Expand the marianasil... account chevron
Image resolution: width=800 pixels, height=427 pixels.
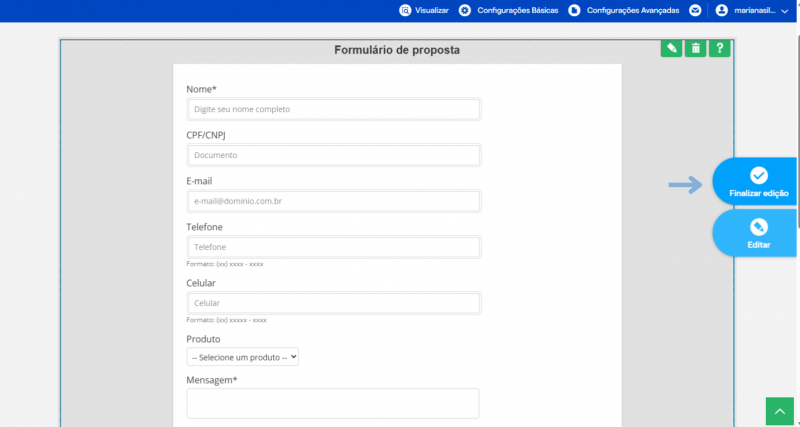click(x=785, y=11)
